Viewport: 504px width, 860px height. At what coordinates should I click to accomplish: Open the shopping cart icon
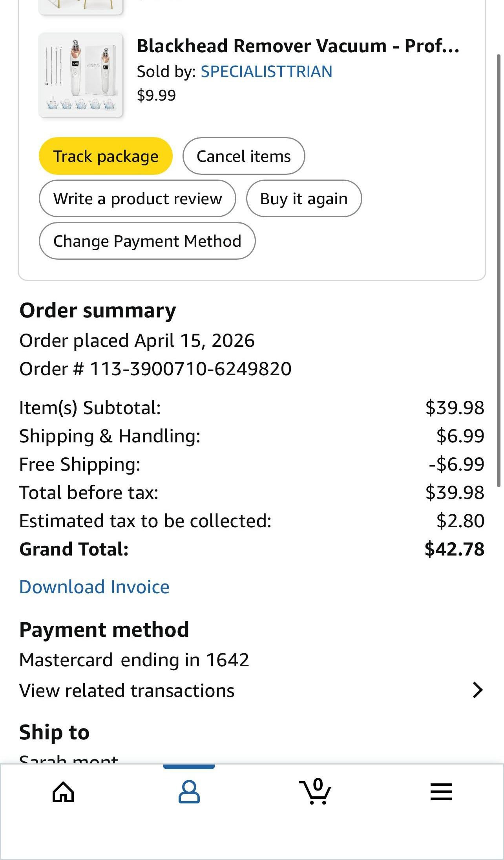(315, 792)
